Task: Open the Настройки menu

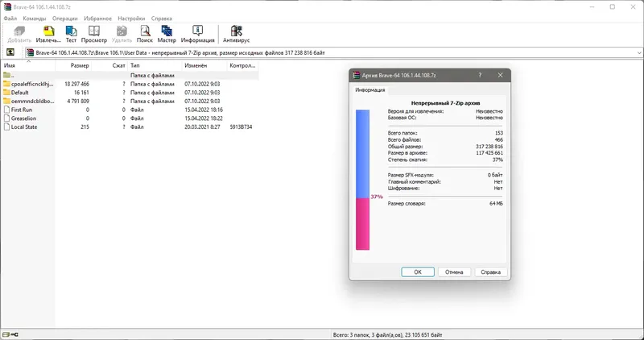Action: pyautogui.click(x=131, y=19)
